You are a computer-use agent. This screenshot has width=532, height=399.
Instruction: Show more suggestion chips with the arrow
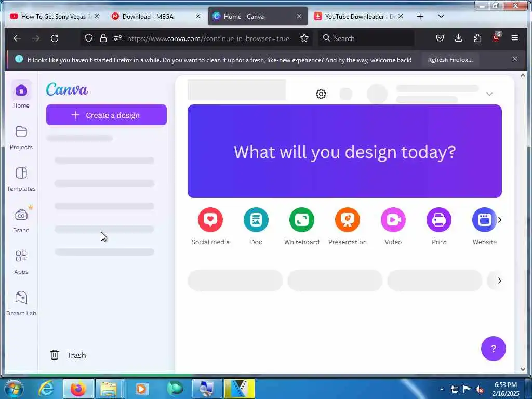click(499, 281)
